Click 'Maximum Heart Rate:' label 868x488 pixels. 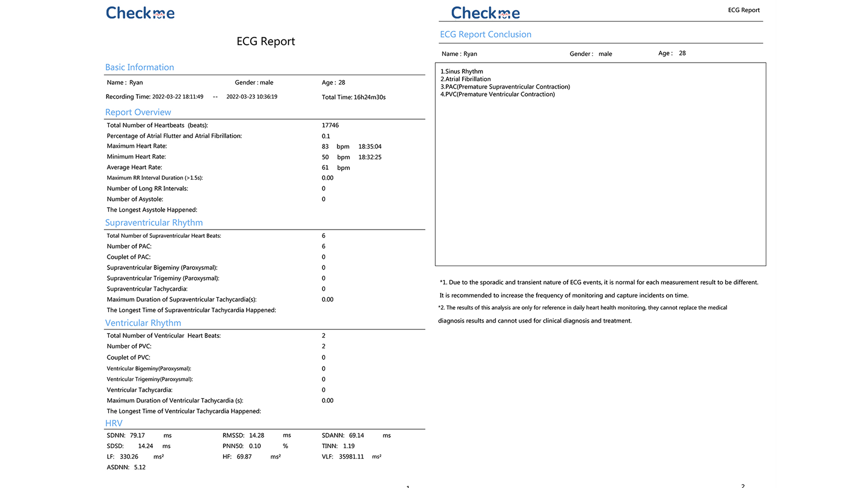pos(137,146)
